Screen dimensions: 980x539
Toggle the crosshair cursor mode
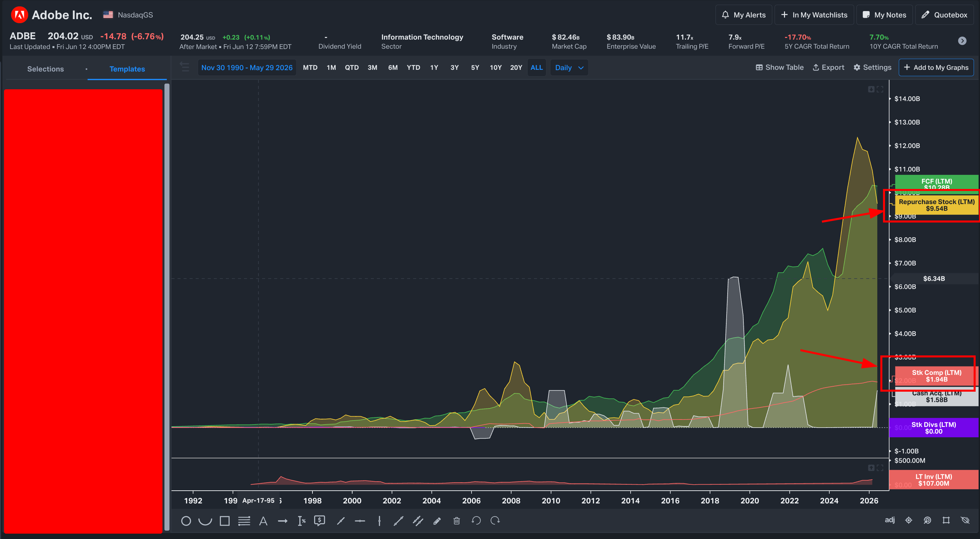pyautogui.click(x=909, y=520)
